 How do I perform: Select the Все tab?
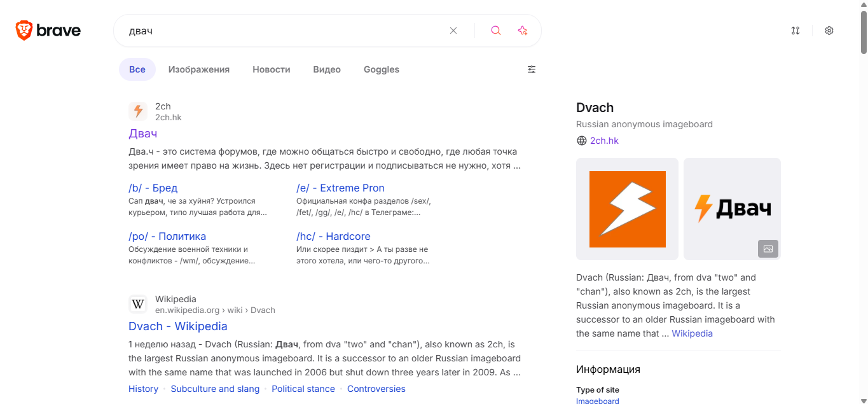coord(137,69)
